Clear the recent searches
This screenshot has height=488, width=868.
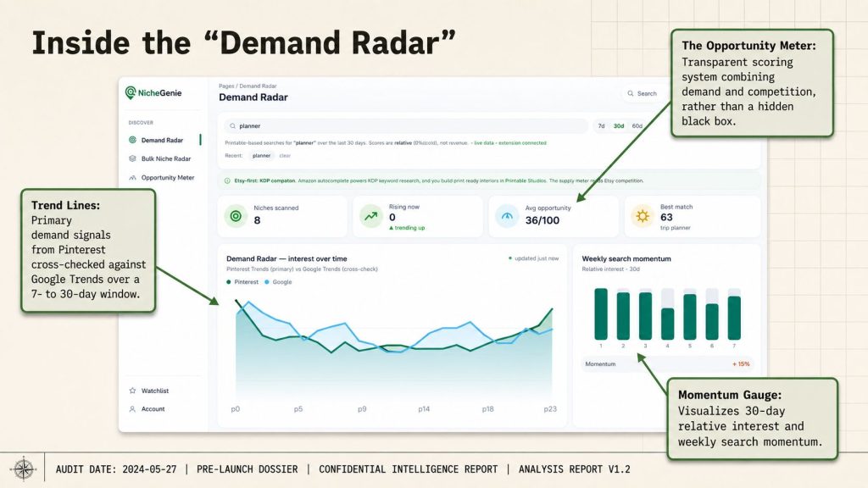point(285,156)
